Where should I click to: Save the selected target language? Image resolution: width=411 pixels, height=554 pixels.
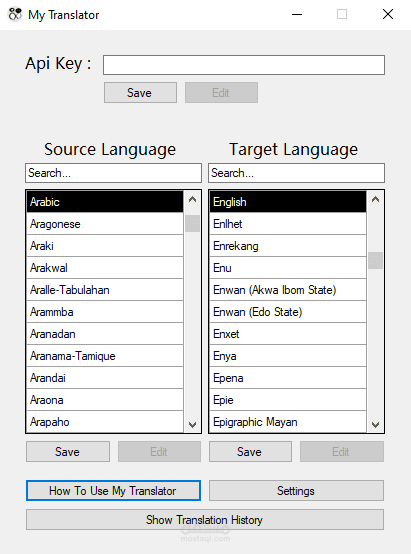pyautogui.click(x=250, y=452)
